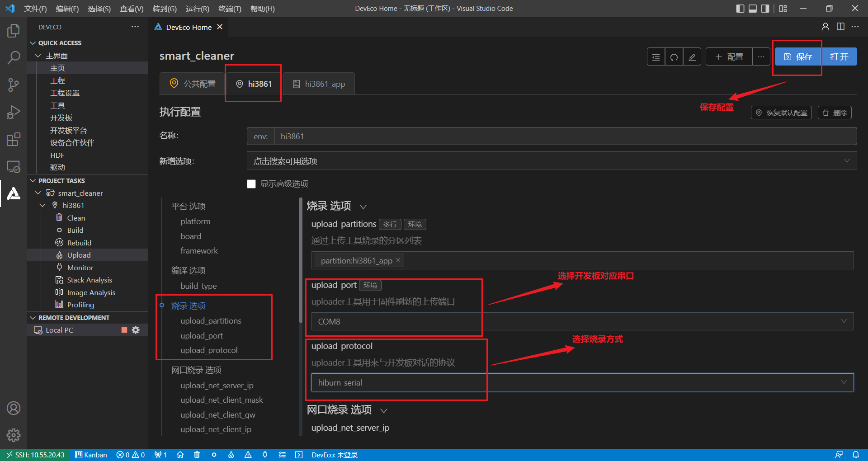868x461 pixels.
Task: Jump to upload_protocol in options outline
Action: click(x=209, y=350)
